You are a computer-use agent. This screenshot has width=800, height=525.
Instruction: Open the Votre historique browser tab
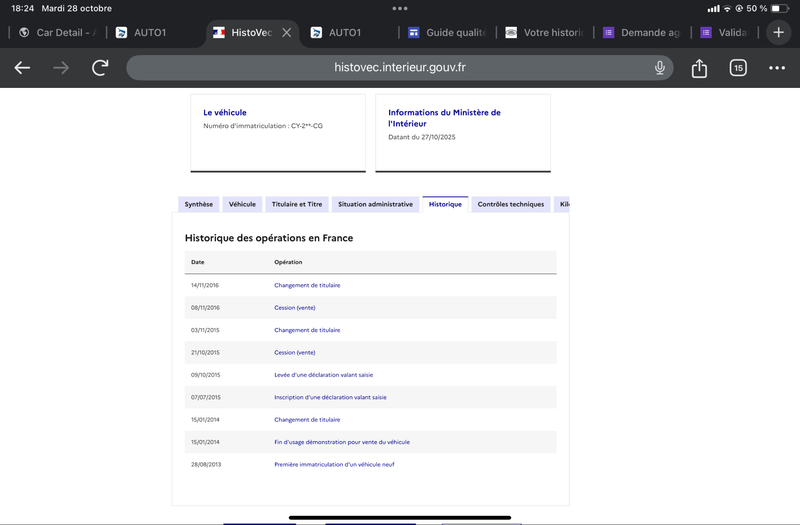point(544,33)
